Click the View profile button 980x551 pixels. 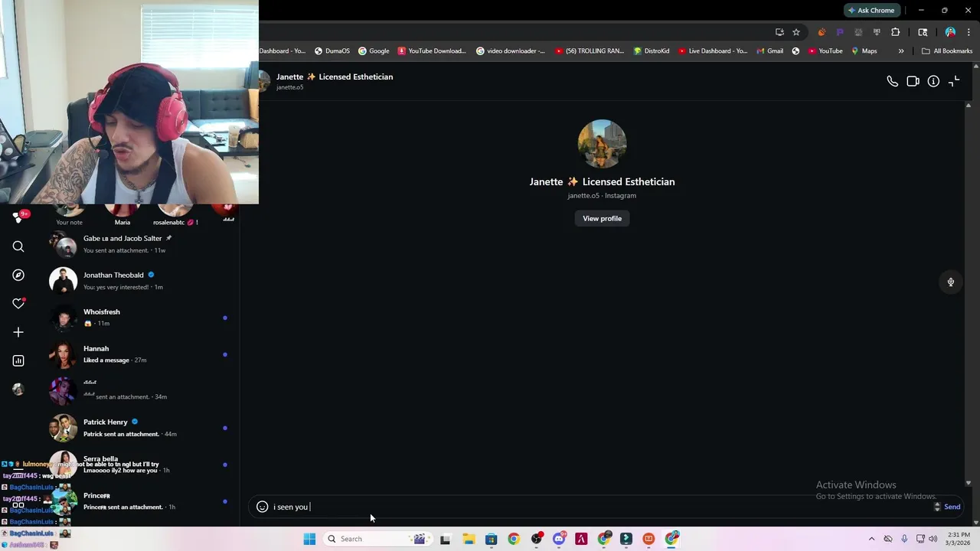tap(602, 218)
